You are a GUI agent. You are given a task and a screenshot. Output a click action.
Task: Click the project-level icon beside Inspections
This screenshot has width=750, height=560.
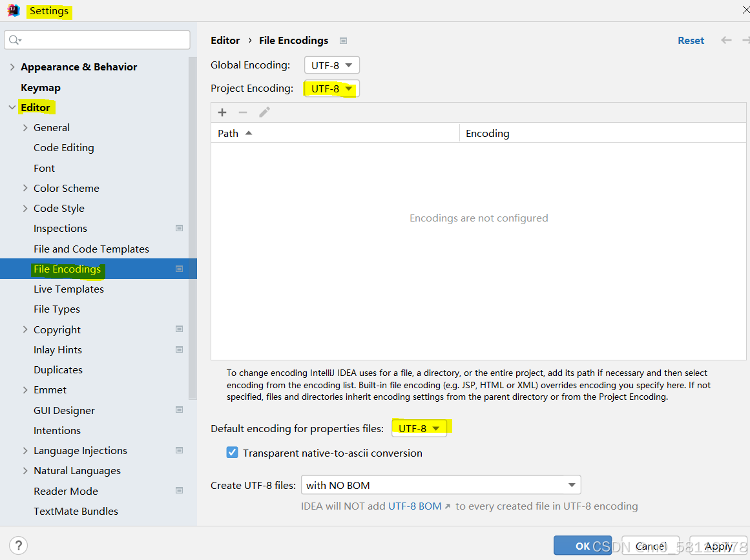(x=179, y=228)
